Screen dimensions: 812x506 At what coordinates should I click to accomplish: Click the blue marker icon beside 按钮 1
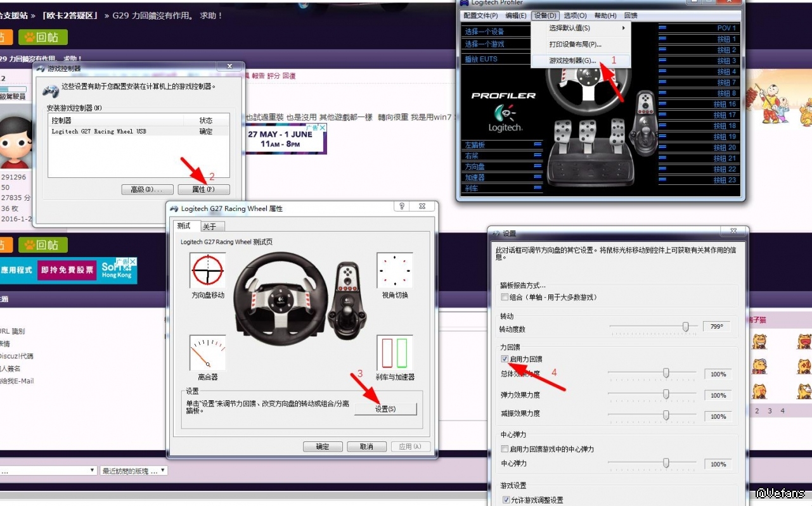(x=662, y=39)
